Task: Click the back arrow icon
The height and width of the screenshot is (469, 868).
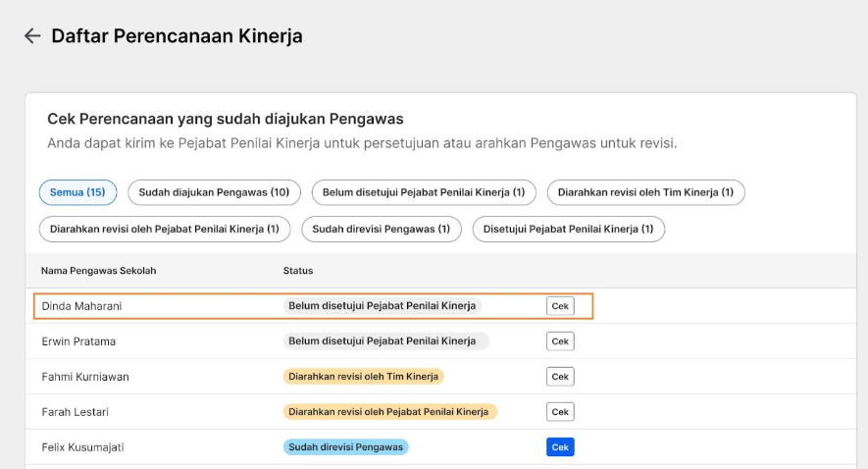Action: pyautogui.click(x=32, y=36)
